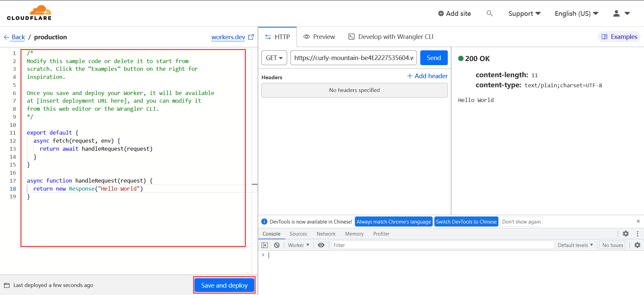Click the request URL input field
Image resolution: width=644 pixels, height=295 pixels.
354,58
